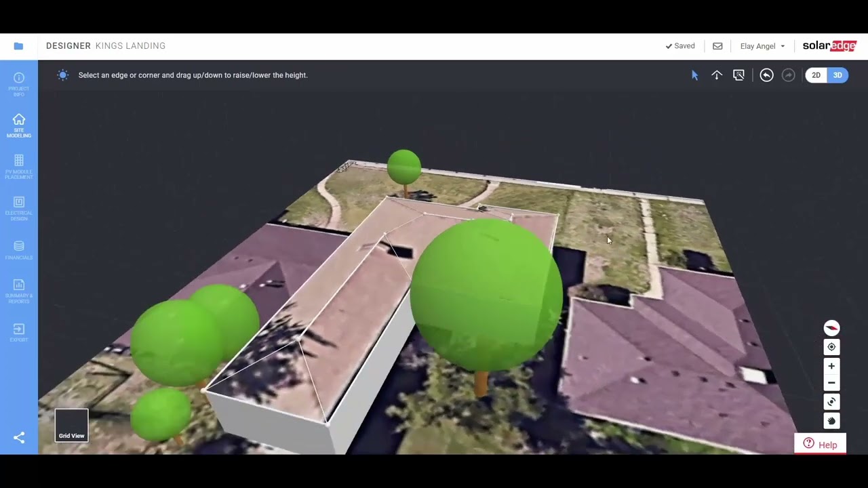Switch to 3D view

(837, 75)
